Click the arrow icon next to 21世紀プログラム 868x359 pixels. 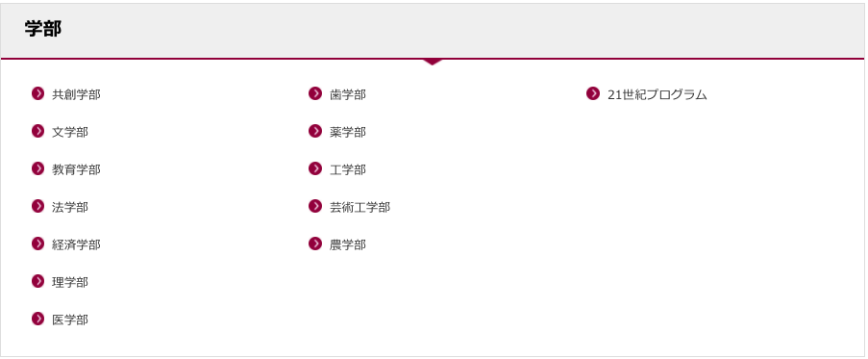click(x=593, y=93)
